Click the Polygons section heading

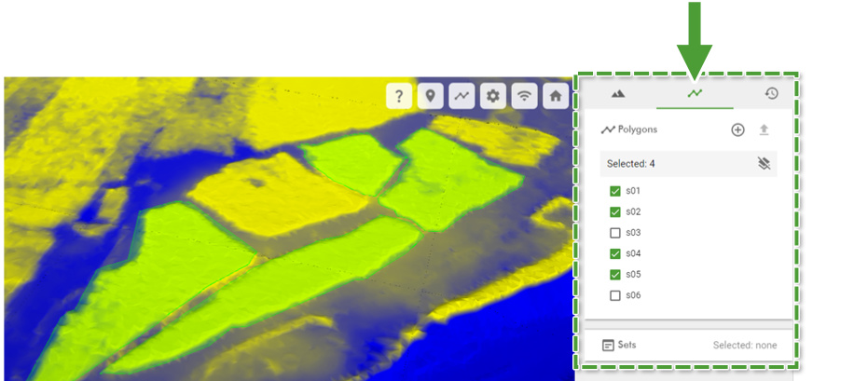(637, 129)
